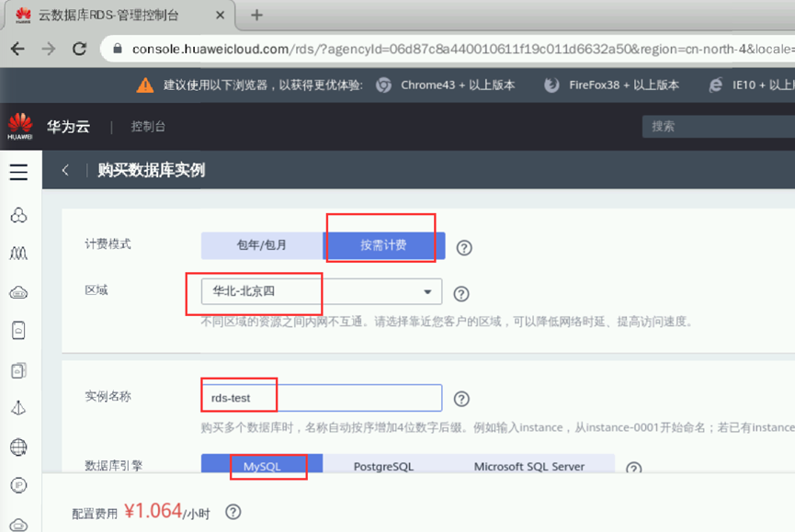Screen dimensions: 795x532
Task: Click the 实例名称 input field with rds-test
Action: click(322, 398)
